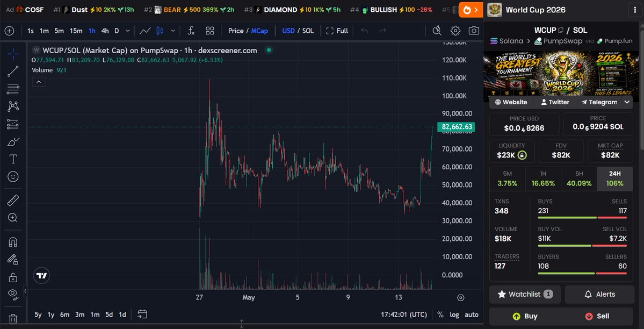Expand the timeframe dropdown arrow
Screen dimensions: 644x329
click(128, 31)
